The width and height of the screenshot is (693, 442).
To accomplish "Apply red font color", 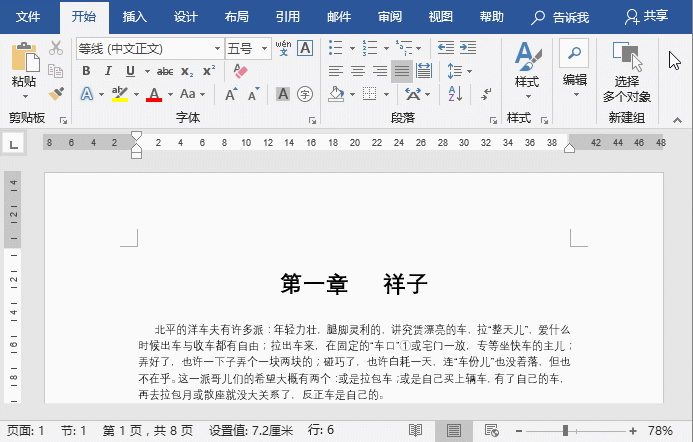I will [x=154, y=94].
